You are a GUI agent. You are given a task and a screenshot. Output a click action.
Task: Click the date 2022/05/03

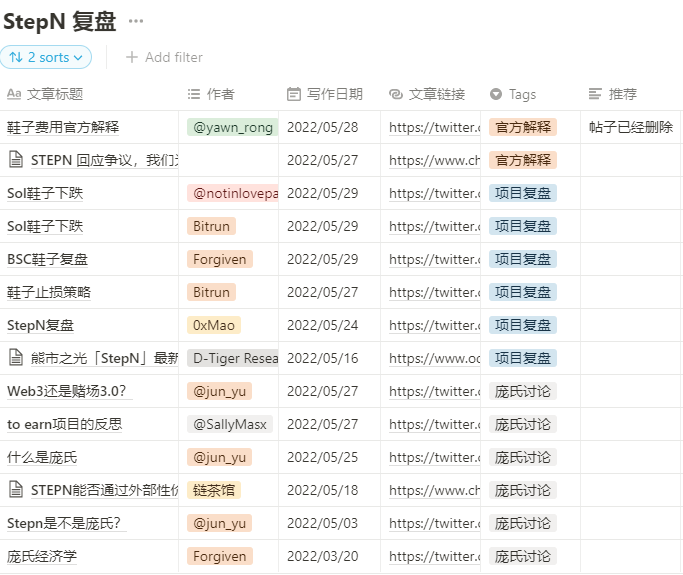pos(322,523)
